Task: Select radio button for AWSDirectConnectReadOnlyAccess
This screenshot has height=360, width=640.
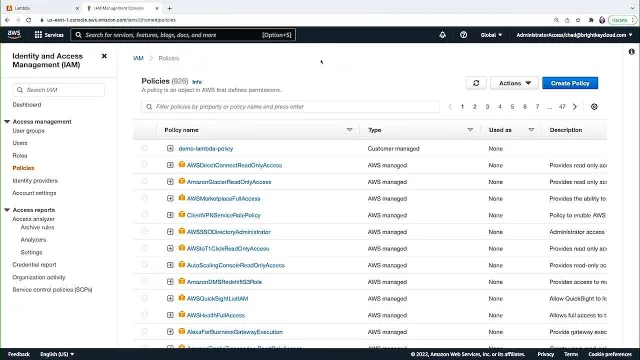Action: (x=144, y=164)
